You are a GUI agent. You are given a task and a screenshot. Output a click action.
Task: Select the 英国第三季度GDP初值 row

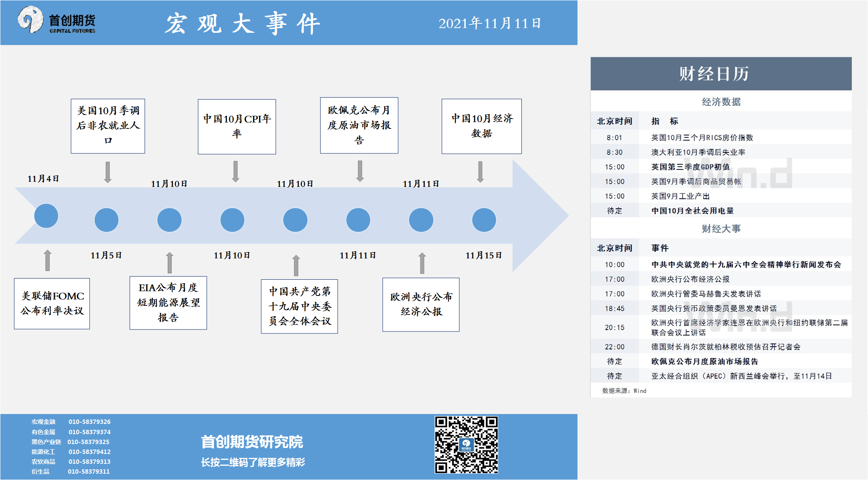pyautogui.click(x=721, y=167)
